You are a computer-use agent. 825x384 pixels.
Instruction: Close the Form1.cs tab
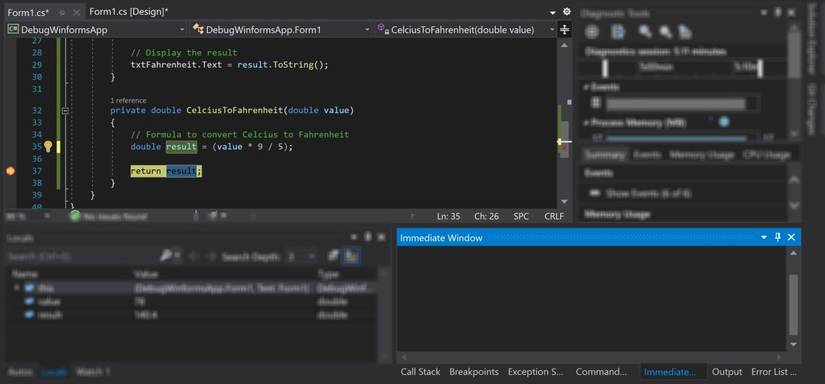point(76,12)
